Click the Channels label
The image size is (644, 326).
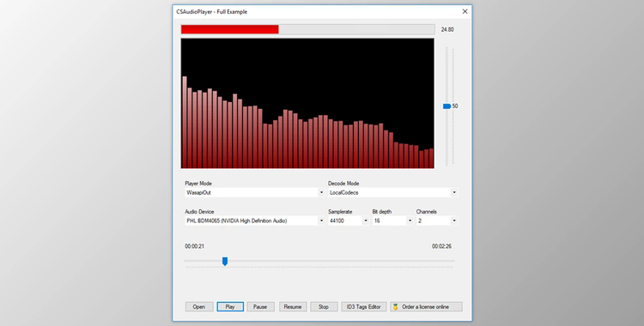click(426, 212)
